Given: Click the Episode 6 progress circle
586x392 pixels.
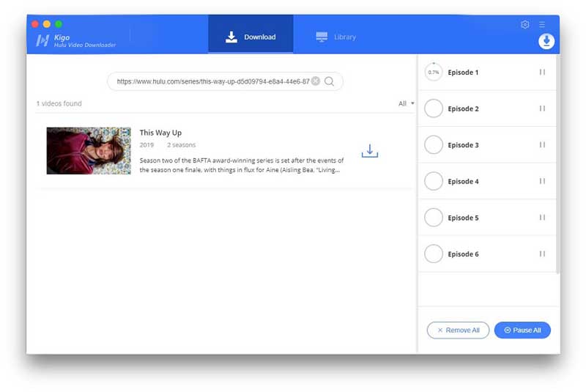Looking at the screenshot, I should 434,254.
